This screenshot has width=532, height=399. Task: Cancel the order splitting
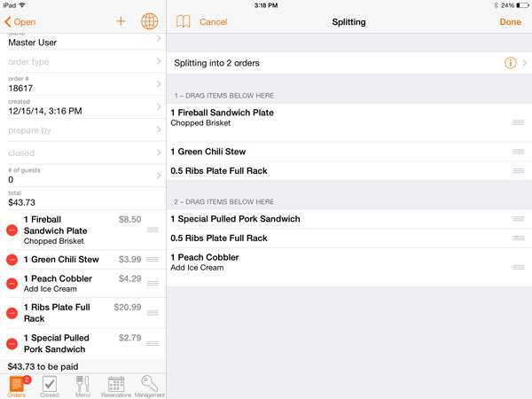click(213, 21)
